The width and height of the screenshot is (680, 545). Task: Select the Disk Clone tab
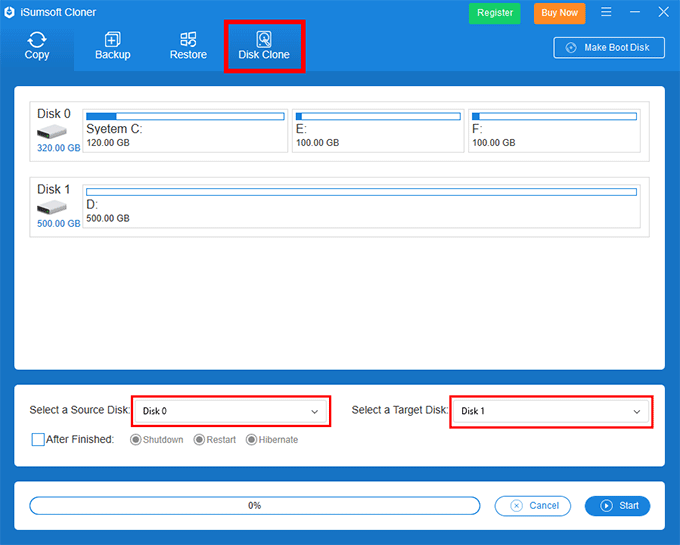click(264, 46)
